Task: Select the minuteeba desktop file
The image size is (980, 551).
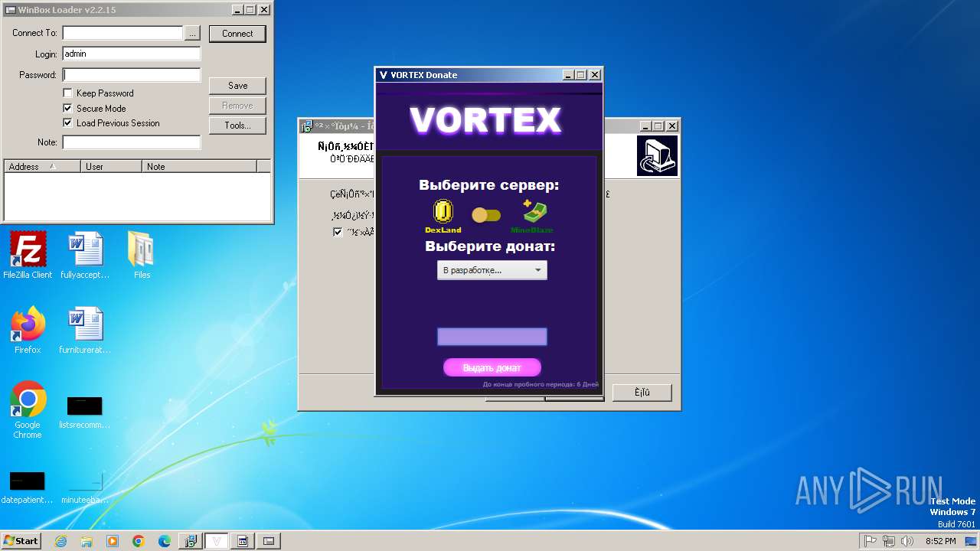Action: click(x=85, y=487)
